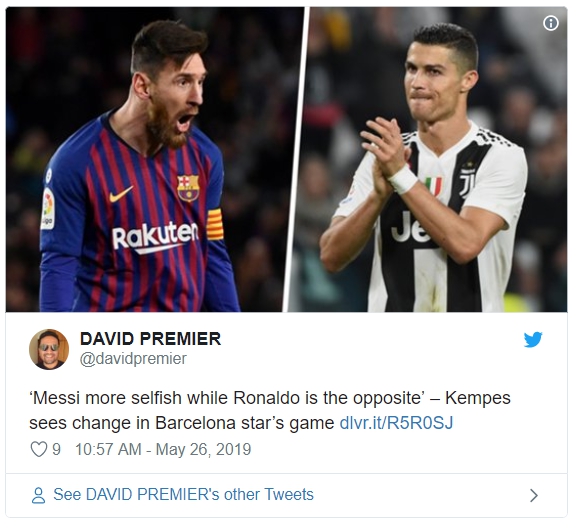Click the Barcelona crest on the shirt

(x=188, y=188)
